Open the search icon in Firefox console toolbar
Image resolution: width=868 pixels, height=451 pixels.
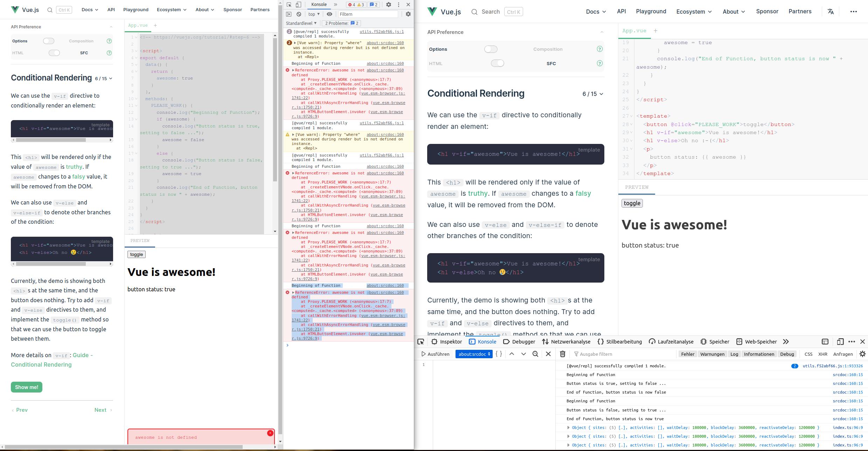535,354
